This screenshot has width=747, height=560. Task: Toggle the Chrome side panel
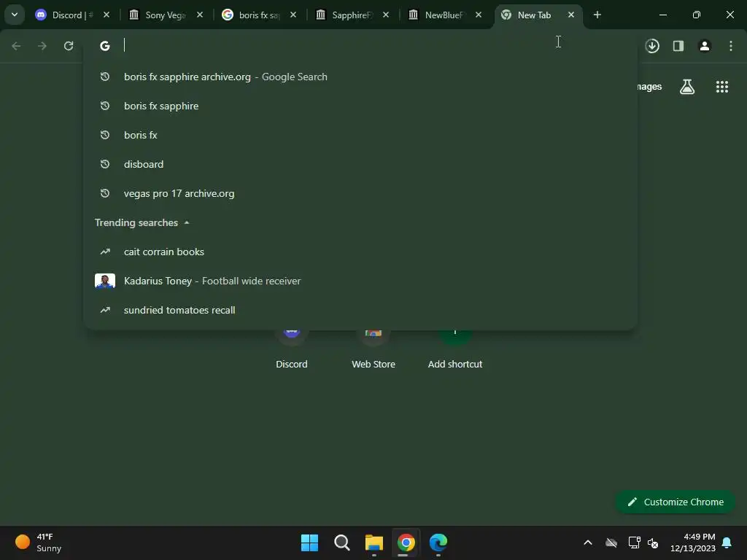point(678,46)
